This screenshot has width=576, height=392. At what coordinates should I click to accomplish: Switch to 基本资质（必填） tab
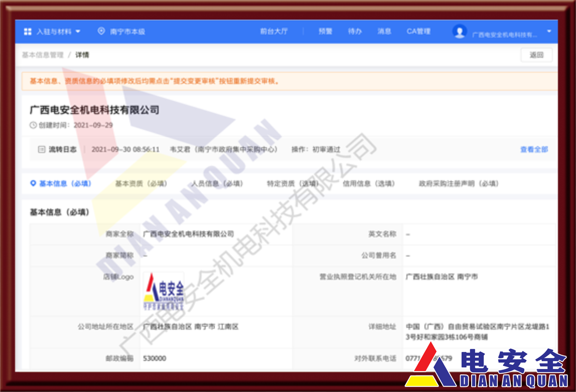[x=141, y=183]
